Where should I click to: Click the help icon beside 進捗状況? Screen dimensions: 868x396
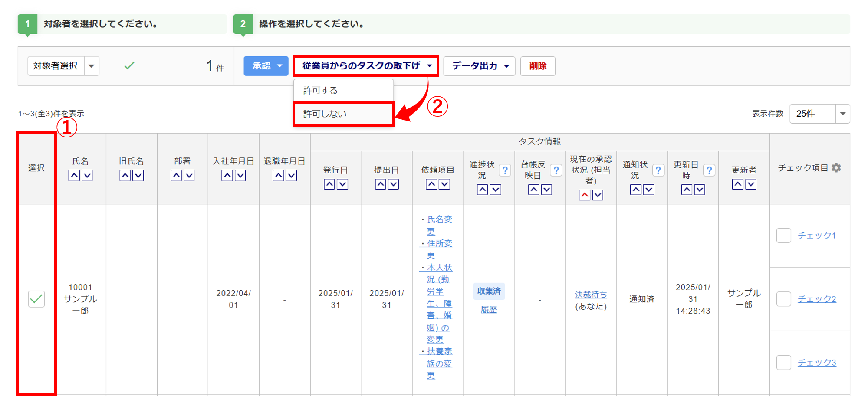(x=505, y=170)
